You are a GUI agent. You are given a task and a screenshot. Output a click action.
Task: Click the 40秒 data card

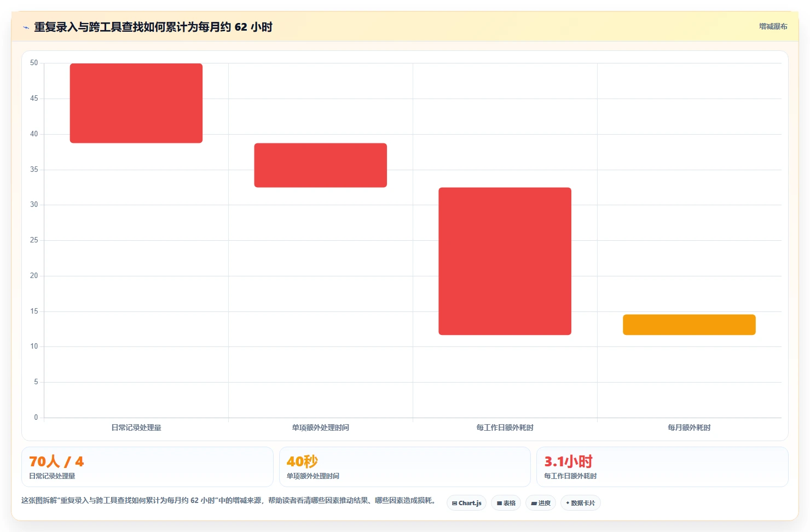tap(405, 467)
